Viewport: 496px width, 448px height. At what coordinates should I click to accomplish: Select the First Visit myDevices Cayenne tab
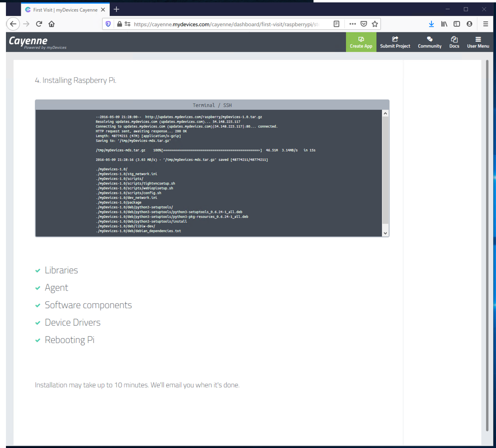point(65,10)
